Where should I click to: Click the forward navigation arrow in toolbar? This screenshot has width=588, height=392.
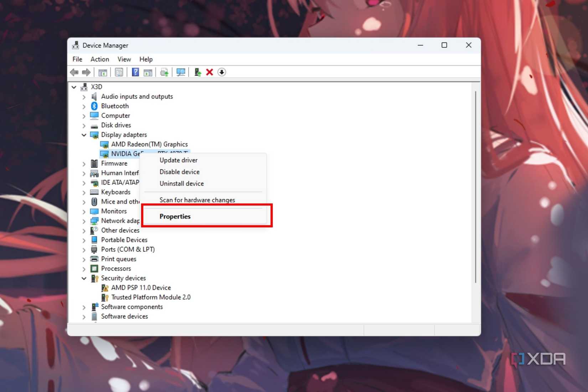point(86,72)
